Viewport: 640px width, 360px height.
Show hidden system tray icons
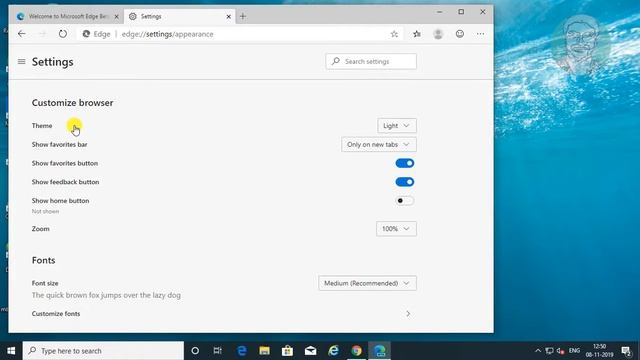(x=538, y=351)
